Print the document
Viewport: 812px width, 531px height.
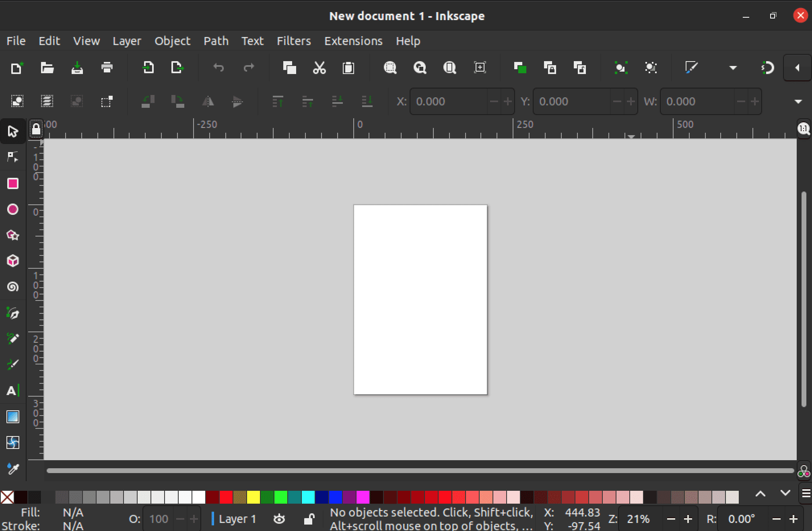pos(107,68)
